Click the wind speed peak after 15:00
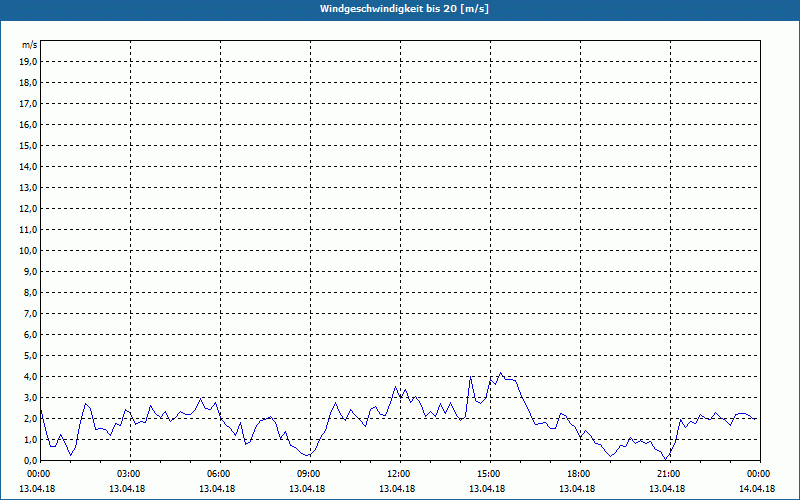Viewport: 800px width, 500px height. tap(501, 373)
